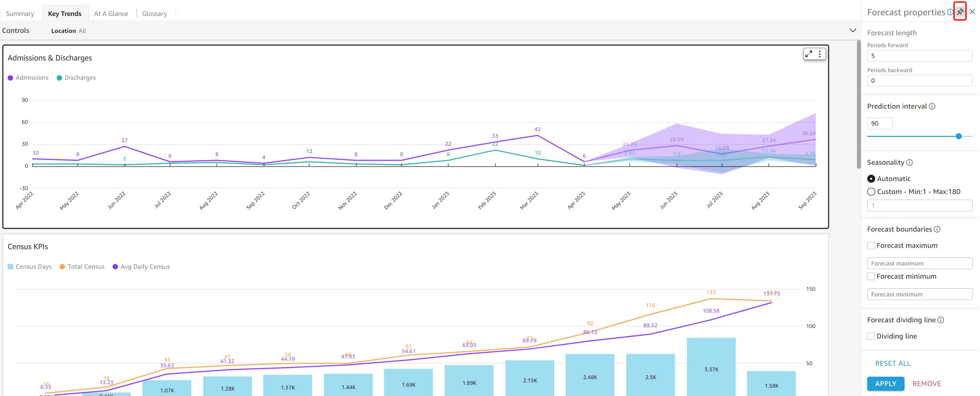Enable the Forecast minimum checkbox
Image resolution: width=980 pixels, height=396 pixels.
click(871, 276)
